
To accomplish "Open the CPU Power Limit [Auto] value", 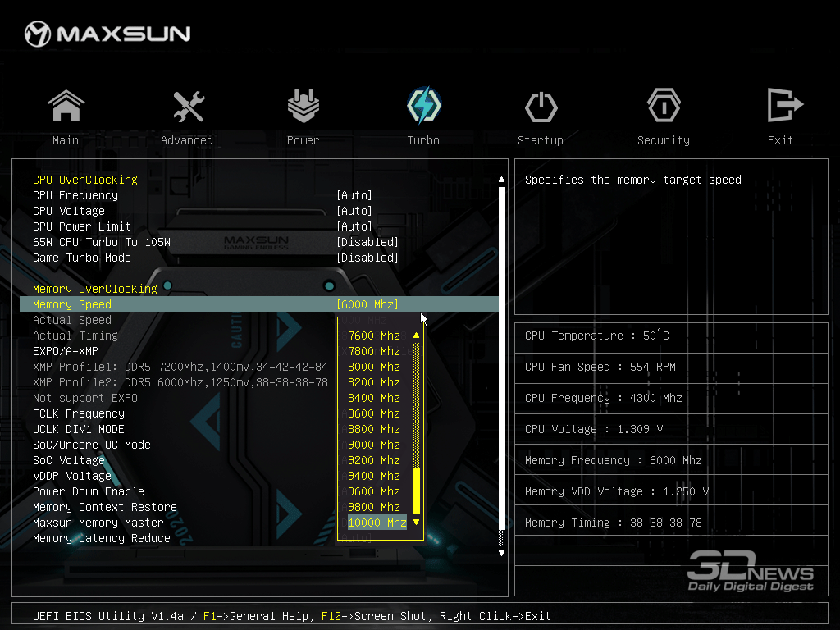I will tap(354, 226).
